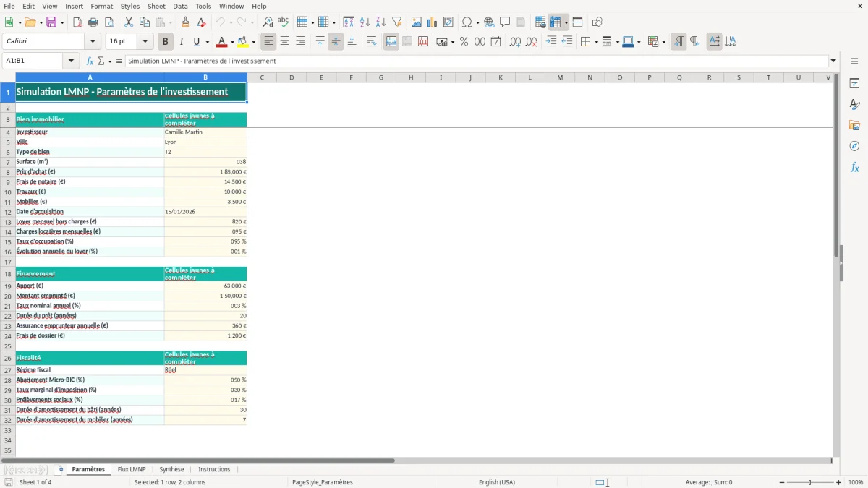Toggle Center Vertically alignment

[x=336, y=42]
